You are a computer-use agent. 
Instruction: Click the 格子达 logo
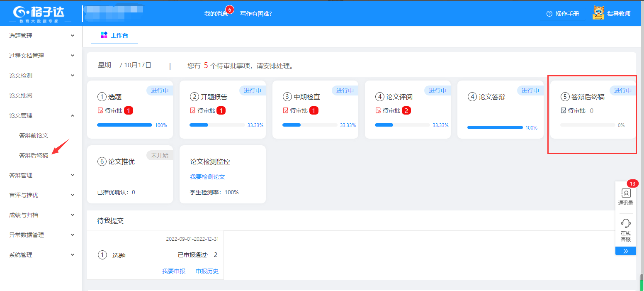(x=40, y=13)
